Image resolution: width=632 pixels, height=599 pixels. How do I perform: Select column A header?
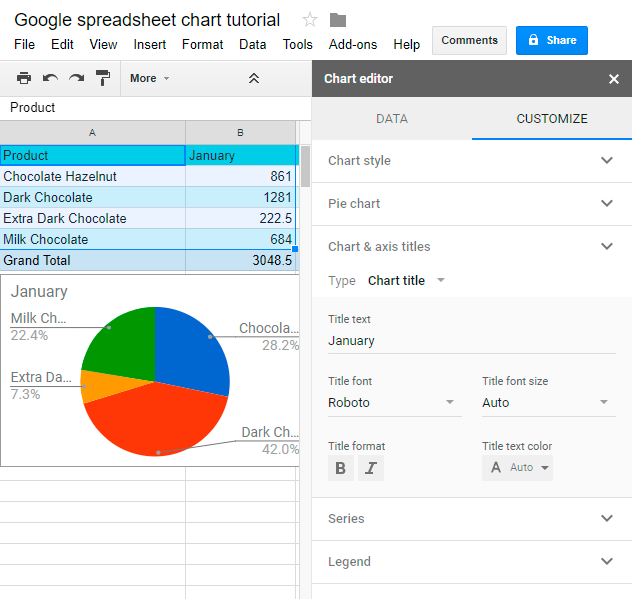(92, 133)
